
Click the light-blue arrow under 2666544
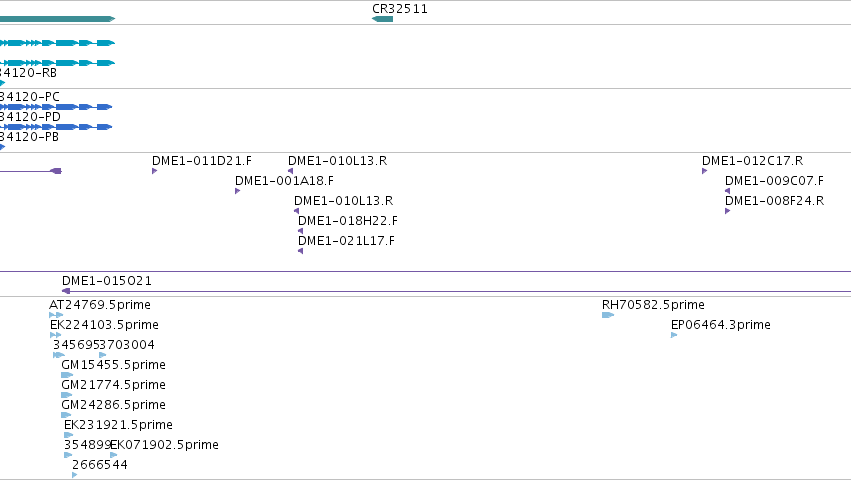[74, 475]
